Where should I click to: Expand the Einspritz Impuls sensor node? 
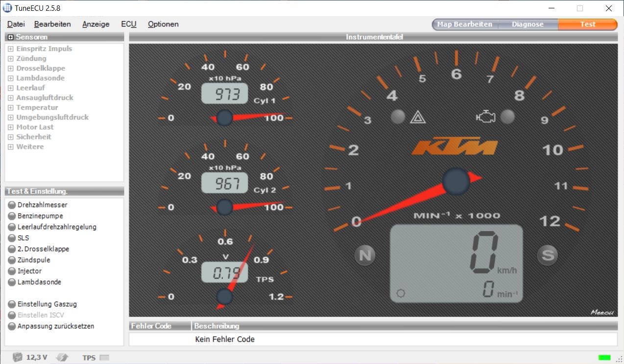pyautogui.click(x=10, y=49)
